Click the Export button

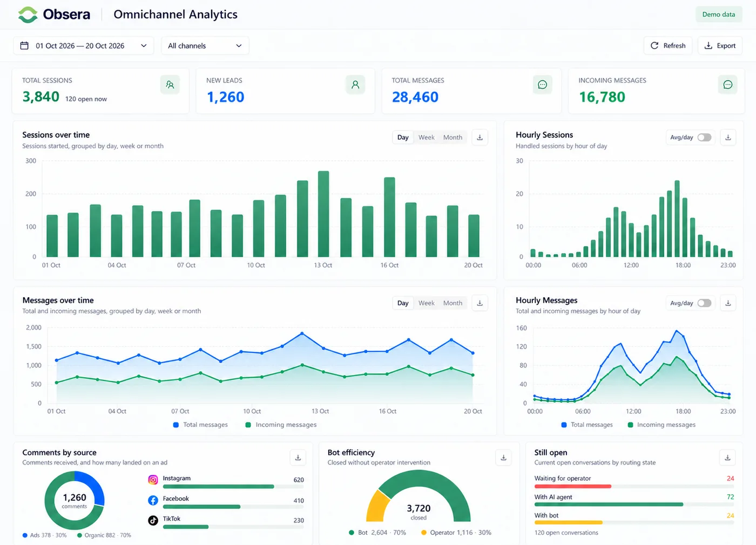click(x=720, y=46)
